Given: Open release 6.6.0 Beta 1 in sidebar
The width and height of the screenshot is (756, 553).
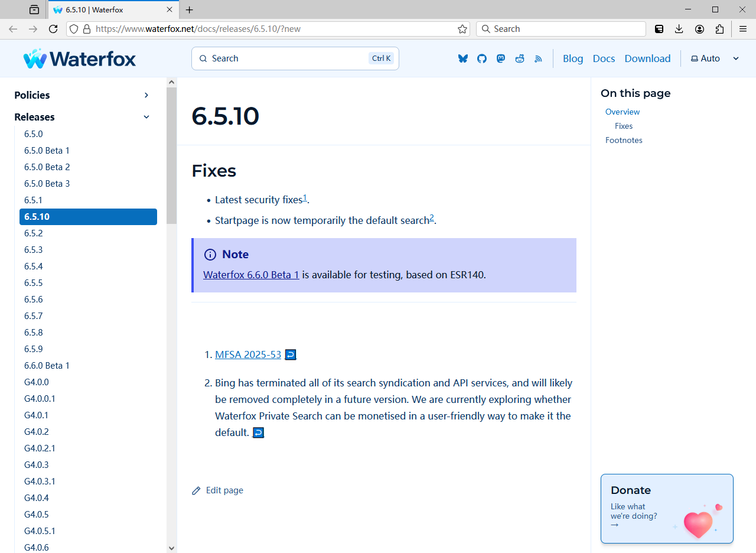Looking at the screenshot, I should click(x=88, y=366).
